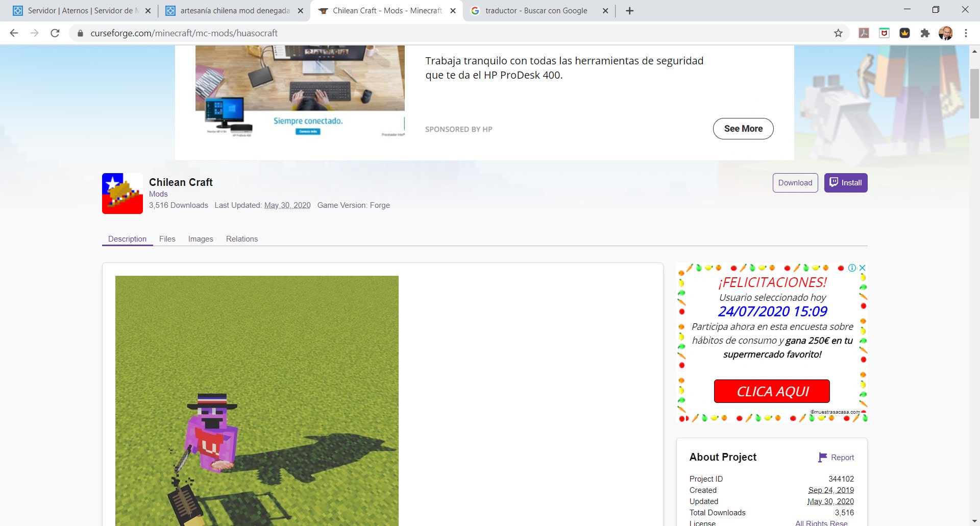Click the ad date 24/07/2020 15:09
Screen dimensions: 980x526
point(772,311)
